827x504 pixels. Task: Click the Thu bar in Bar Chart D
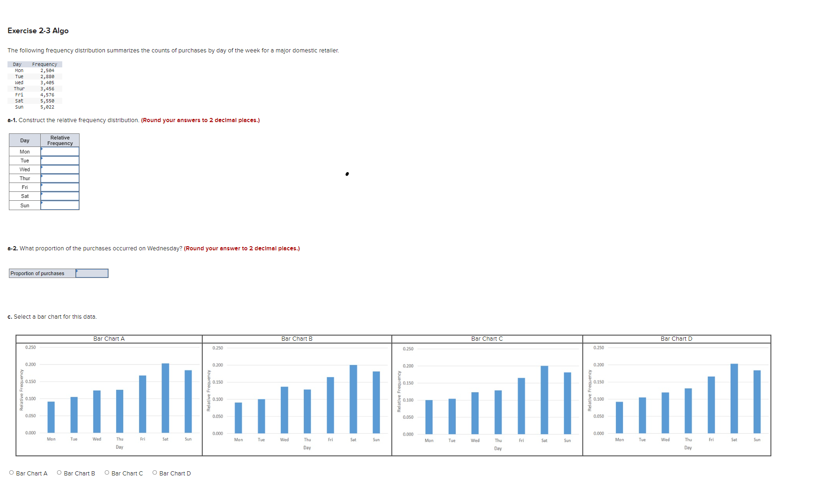click(x=688, y=411)
